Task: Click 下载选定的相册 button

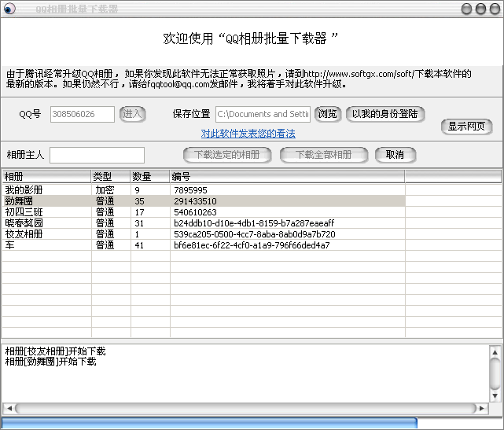Action: tap(227, 155)
